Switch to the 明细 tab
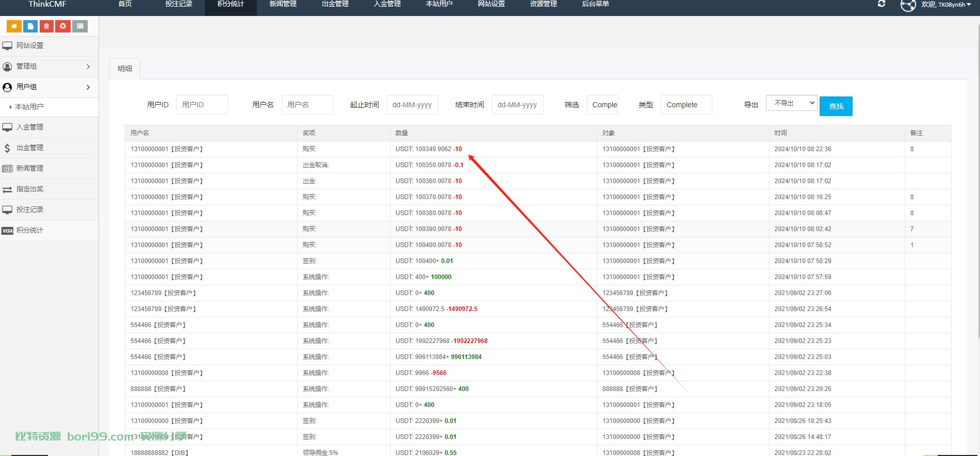 click(x=125, y=69)
